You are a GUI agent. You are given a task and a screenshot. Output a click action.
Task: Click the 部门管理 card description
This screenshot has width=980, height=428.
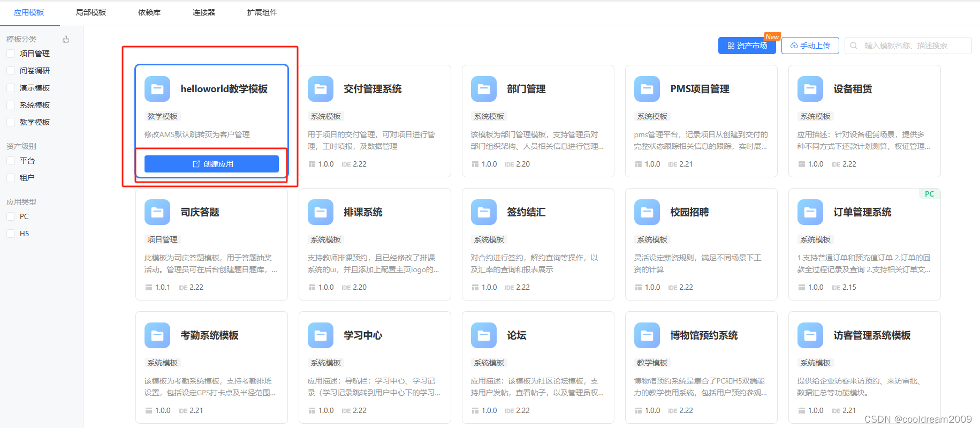pyautogui.click(x=537, y=140)
